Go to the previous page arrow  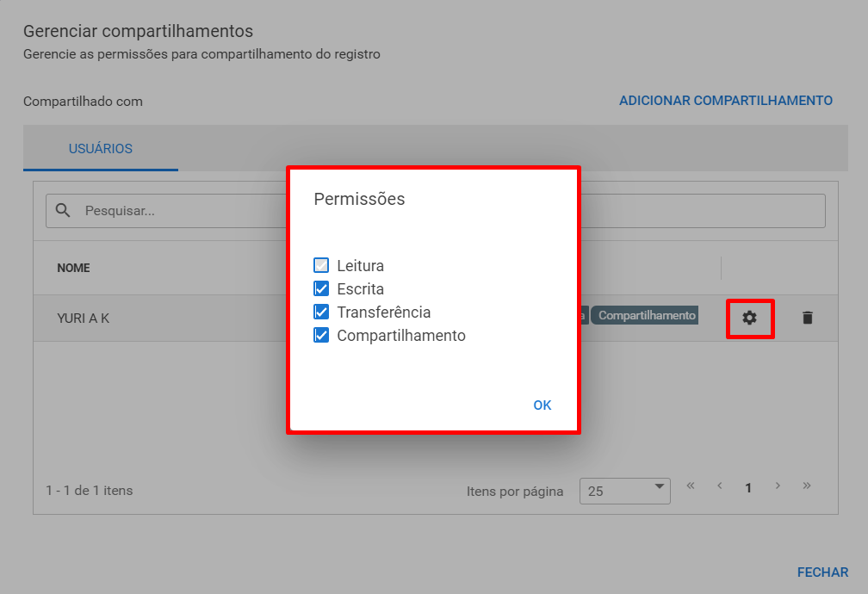tap(720, 486)
